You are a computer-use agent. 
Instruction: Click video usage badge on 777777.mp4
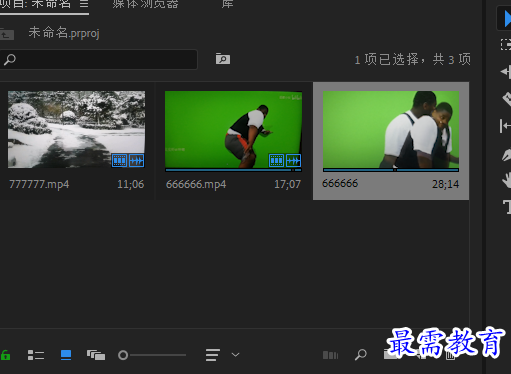coord(119,161)
